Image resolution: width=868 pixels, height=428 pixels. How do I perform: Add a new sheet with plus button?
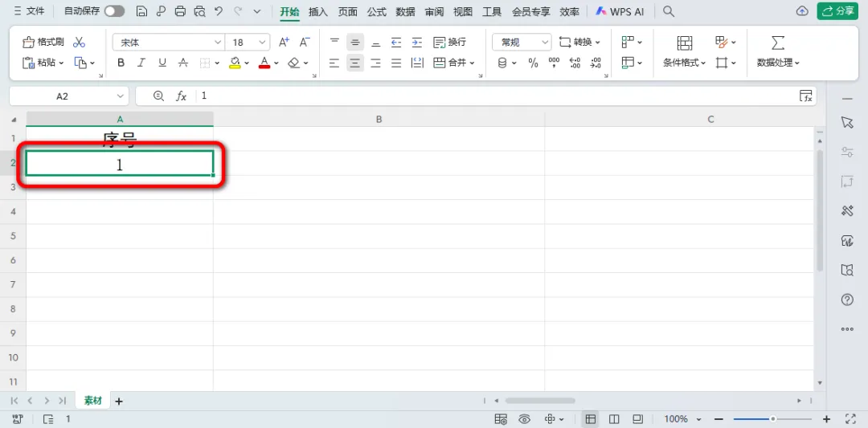118,402
